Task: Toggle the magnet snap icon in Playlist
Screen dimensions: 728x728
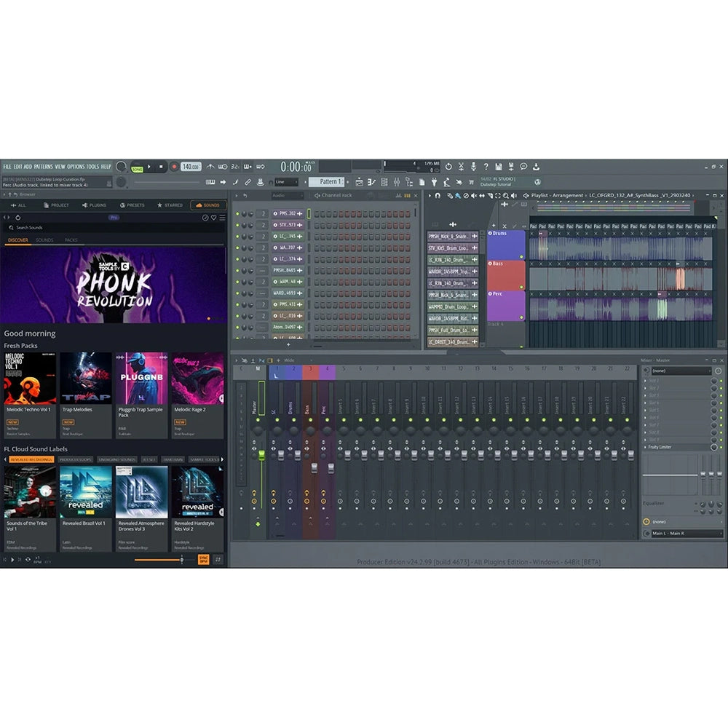Action: coord(438,195)
